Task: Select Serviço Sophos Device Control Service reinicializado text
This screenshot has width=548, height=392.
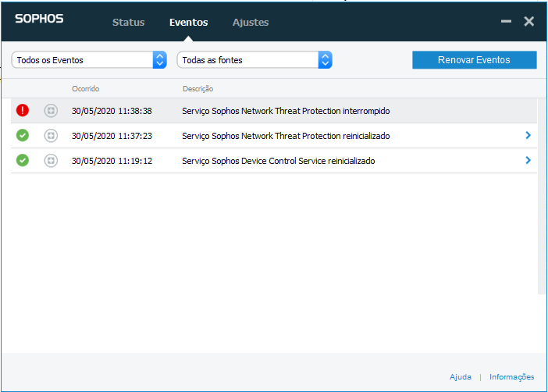Action: pos(279,161)
